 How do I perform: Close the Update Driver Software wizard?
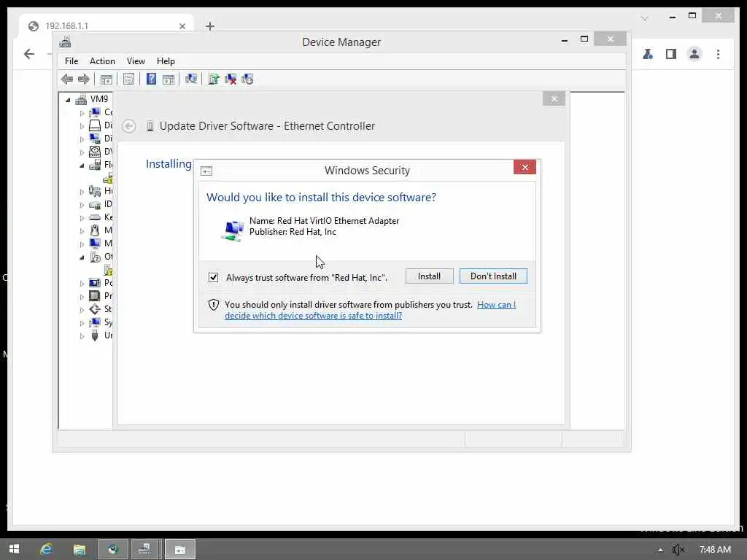tap(554, 98)
